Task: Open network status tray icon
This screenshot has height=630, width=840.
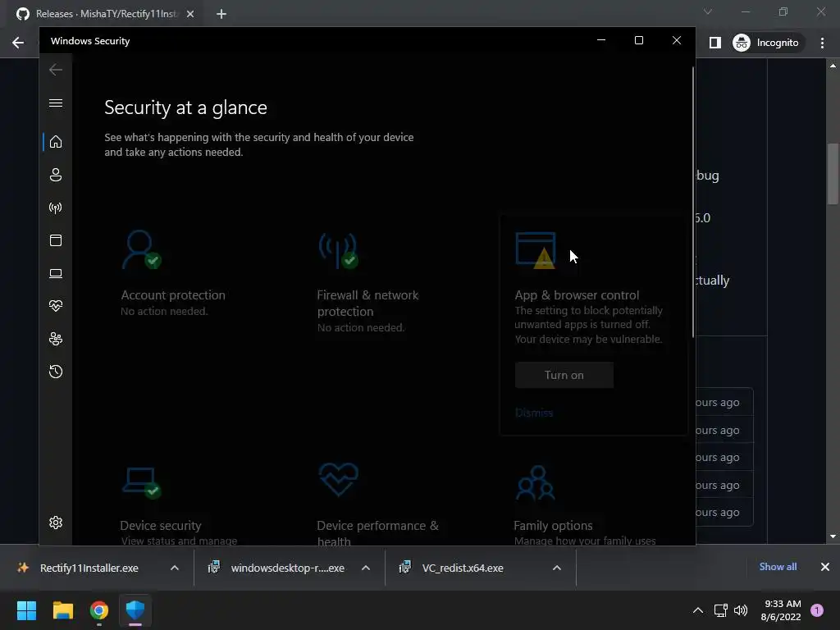Action: click(721, 610)
